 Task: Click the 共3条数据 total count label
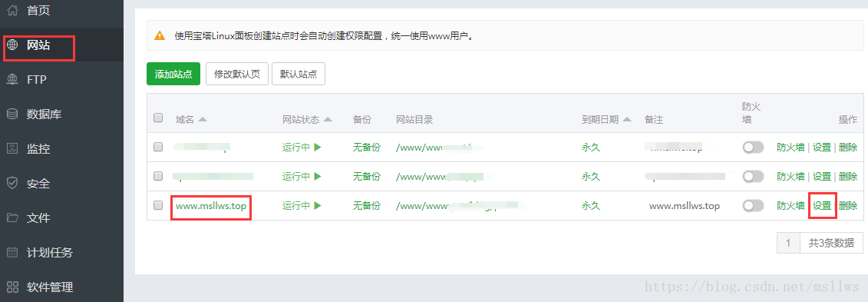[x=831, y=243]
